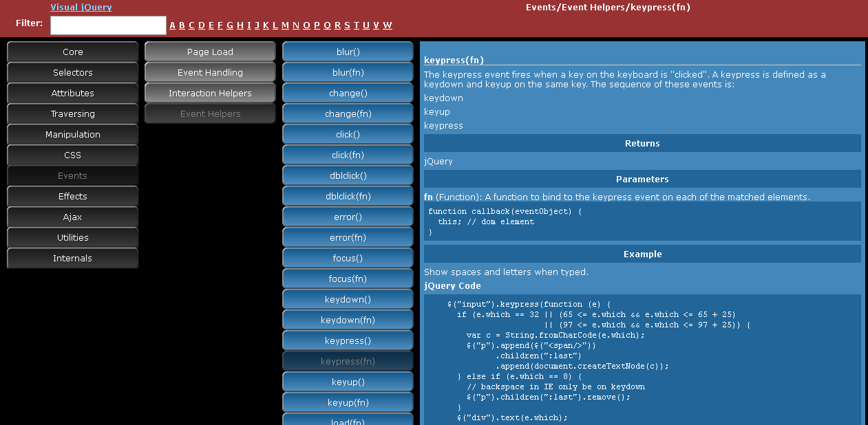Screen dimensions: 868x425
Task: Select the Events category in the sidebar
Action: pyautogui.click(x=72, y=175)
